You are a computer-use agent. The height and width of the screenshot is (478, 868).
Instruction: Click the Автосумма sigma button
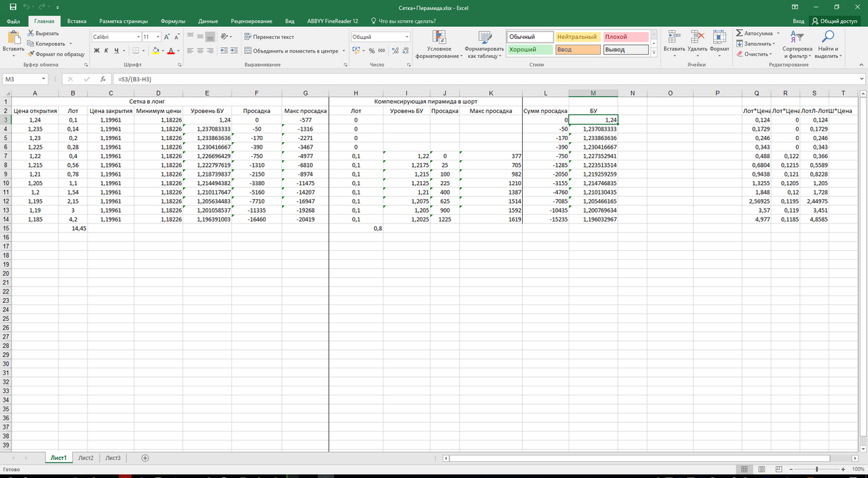754,33
